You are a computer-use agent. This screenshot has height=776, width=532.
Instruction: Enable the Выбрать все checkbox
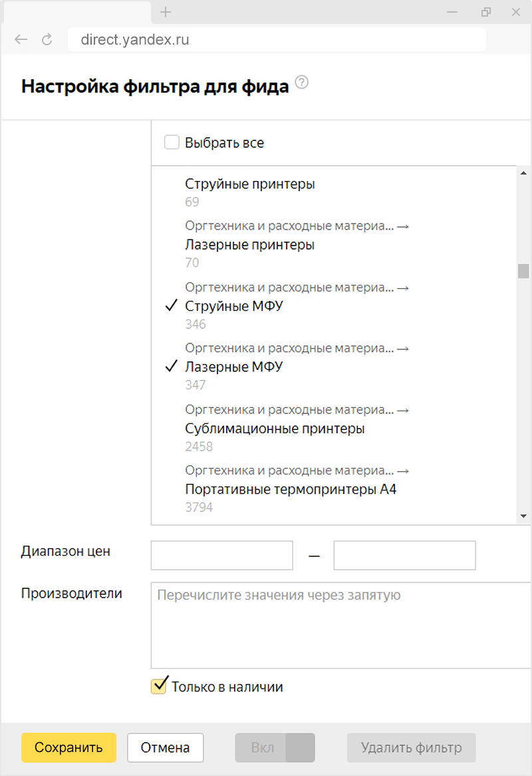tap(172, 142)
